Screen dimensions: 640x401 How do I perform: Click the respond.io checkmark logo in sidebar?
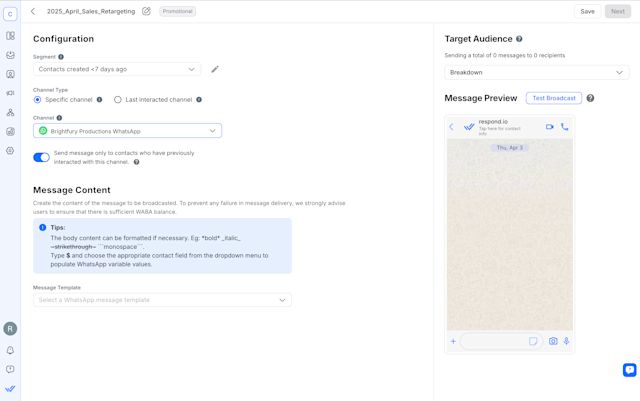tap(10, 389)
